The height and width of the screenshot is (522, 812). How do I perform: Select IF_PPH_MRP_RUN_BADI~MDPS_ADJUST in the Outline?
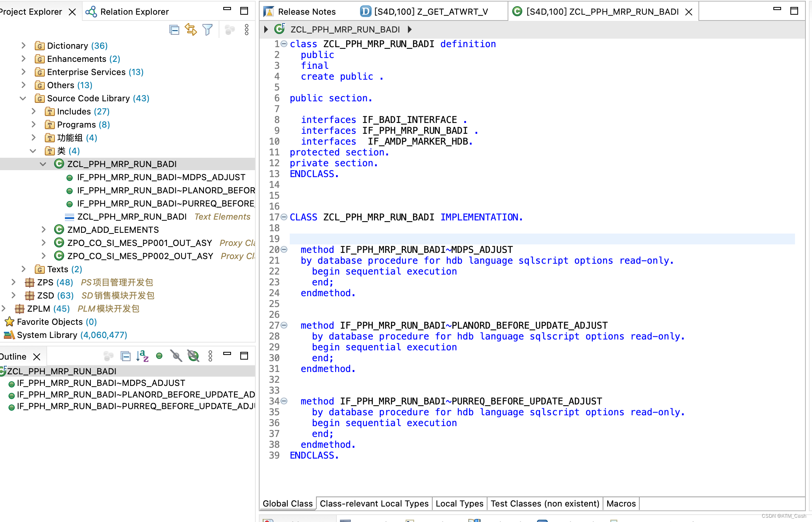click(x=100, y=383)
